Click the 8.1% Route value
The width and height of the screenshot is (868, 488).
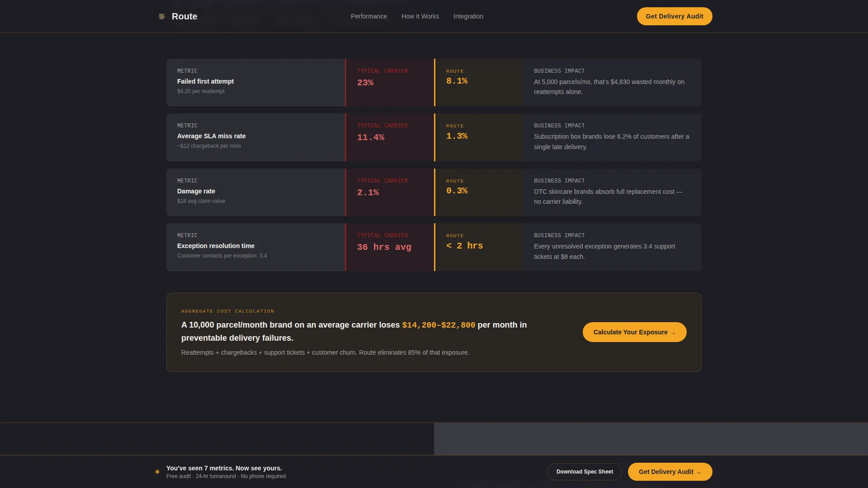[457, 81]
